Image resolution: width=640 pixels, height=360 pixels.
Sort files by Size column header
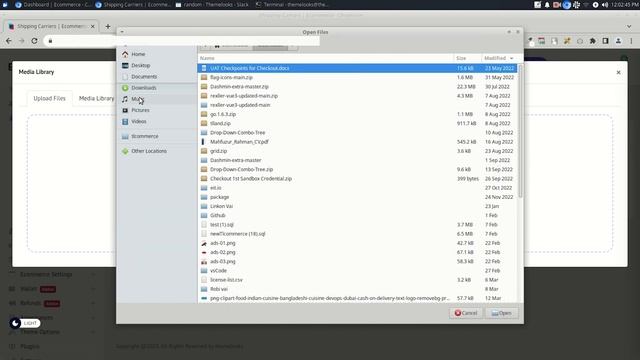pos(468,58)
